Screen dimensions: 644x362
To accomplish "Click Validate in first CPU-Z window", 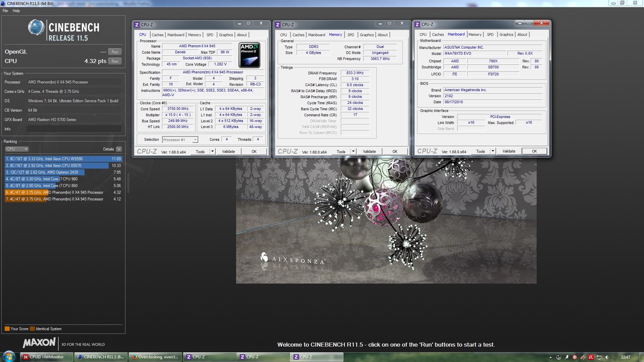I will 228,152.
